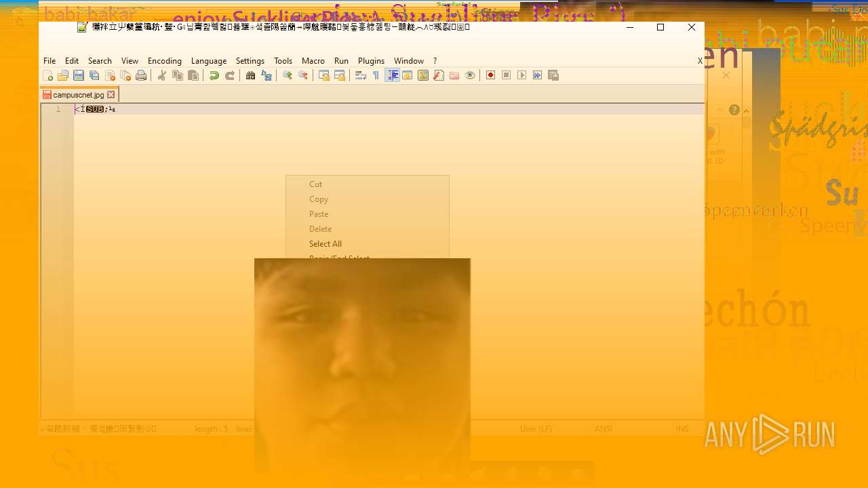Open the Language menu
The width and height of the screenshot is (868, 488).
click(209, 61)
